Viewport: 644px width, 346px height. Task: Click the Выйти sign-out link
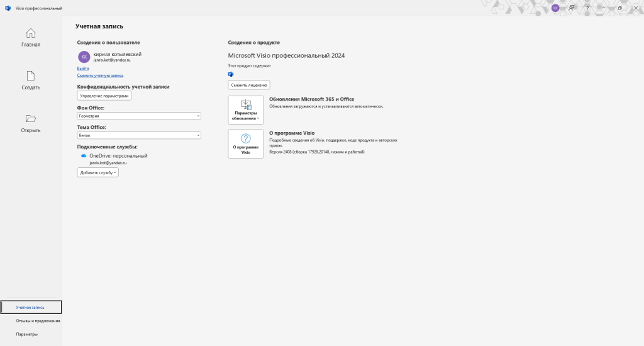pos(83,68)
